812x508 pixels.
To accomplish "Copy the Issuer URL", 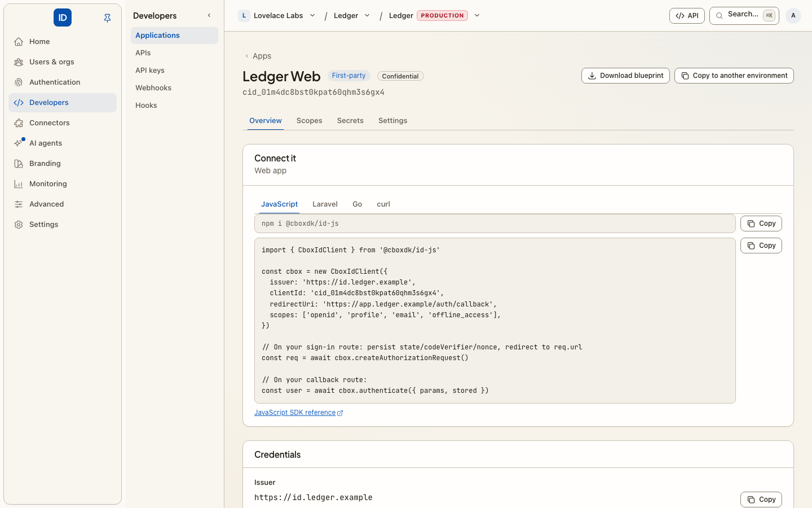I will coord(761,500).
